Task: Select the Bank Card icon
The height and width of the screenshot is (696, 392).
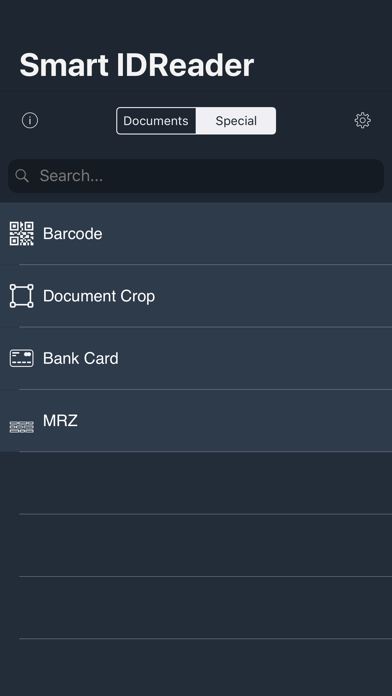Action: pos(21,358)
